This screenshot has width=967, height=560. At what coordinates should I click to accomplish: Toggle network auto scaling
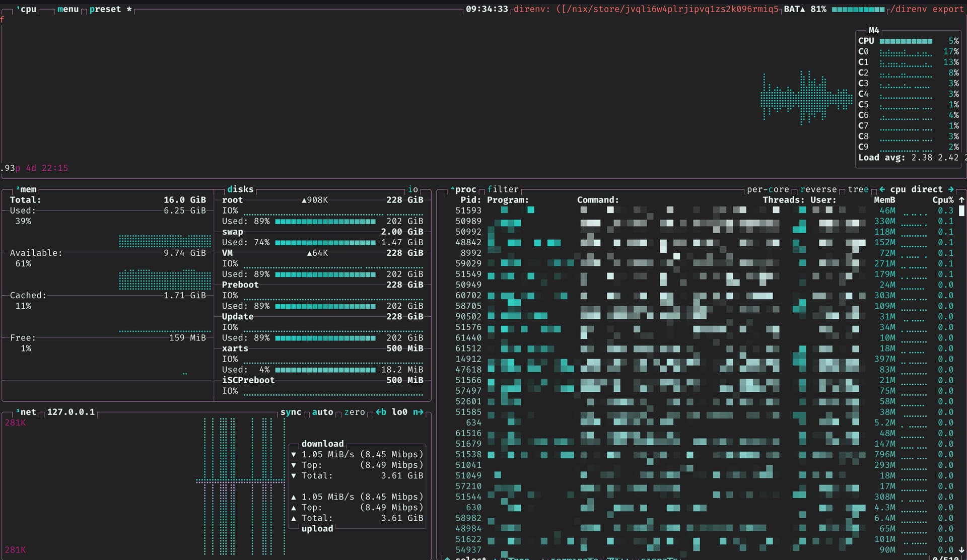coord(322,412)
